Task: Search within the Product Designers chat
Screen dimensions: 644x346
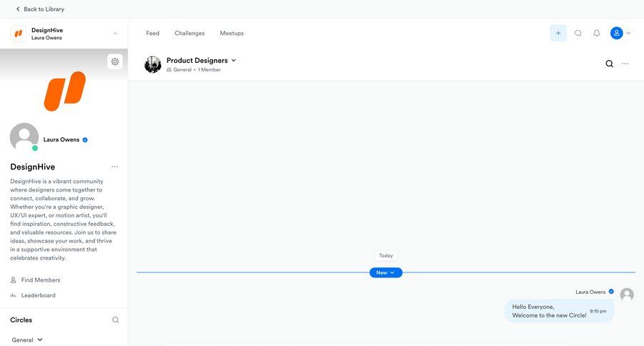Action: click(610, 64)
